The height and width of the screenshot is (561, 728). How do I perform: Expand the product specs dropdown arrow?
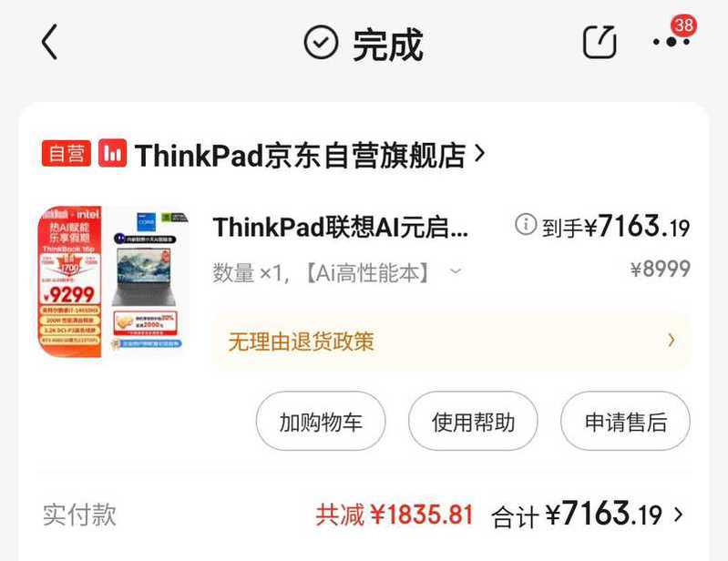(x=456, y=270)
